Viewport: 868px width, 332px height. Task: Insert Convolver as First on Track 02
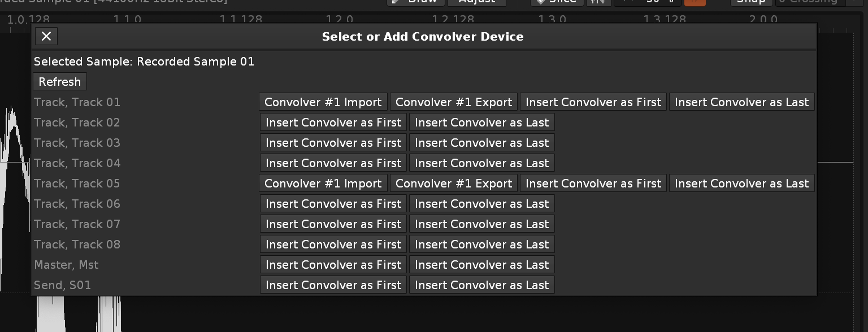click(x=333, y=123)
